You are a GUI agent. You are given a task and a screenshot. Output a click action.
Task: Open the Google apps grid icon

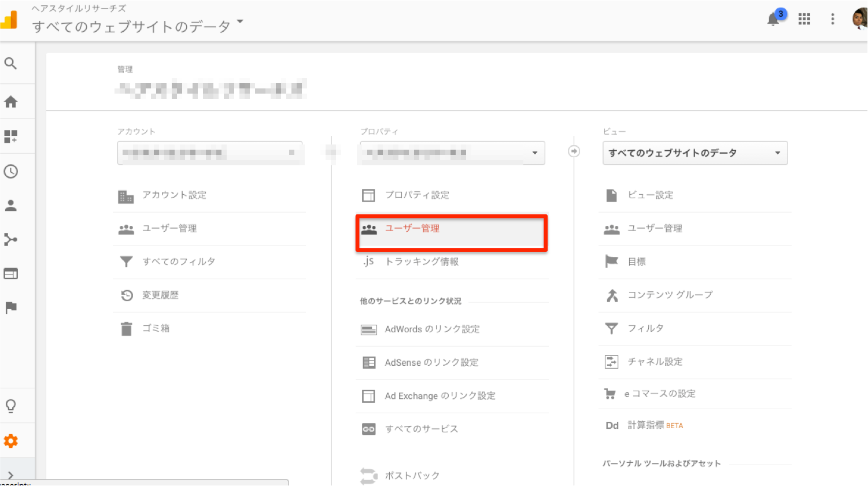(x=804, y=20)
